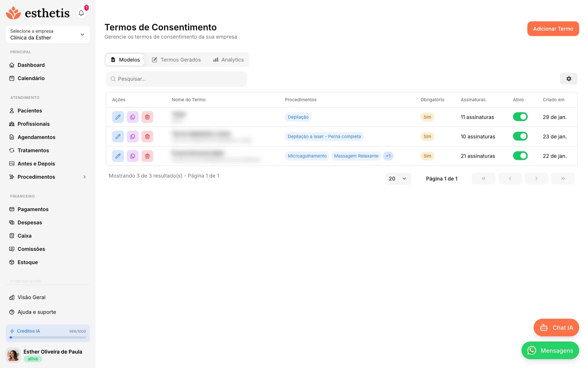Screen dimensions: 588x368
Task: Delete the Depilação term row
Action: tap(147, 117)
